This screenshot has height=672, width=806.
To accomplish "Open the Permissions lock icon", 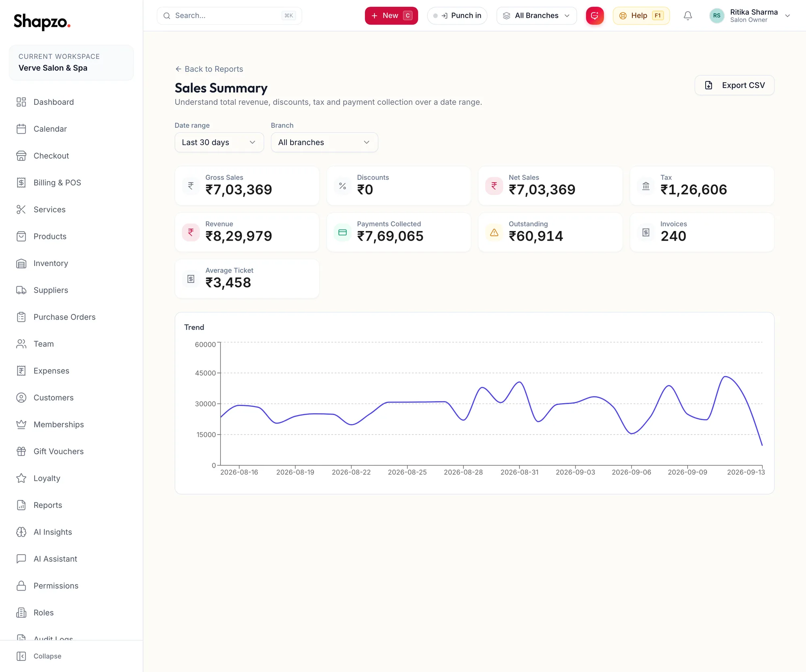I will click(x=21, y=586).
